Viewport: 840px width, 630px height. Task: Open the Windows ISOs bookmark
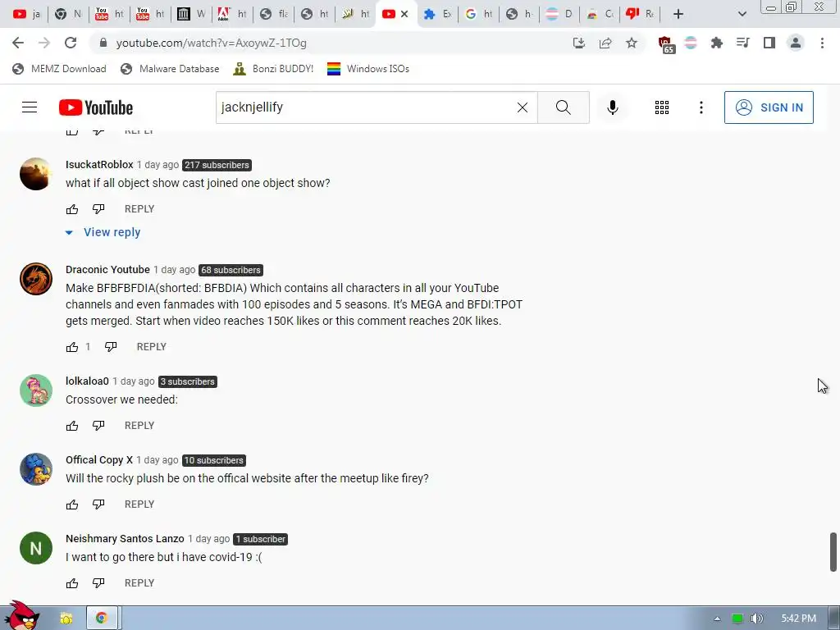368,69
